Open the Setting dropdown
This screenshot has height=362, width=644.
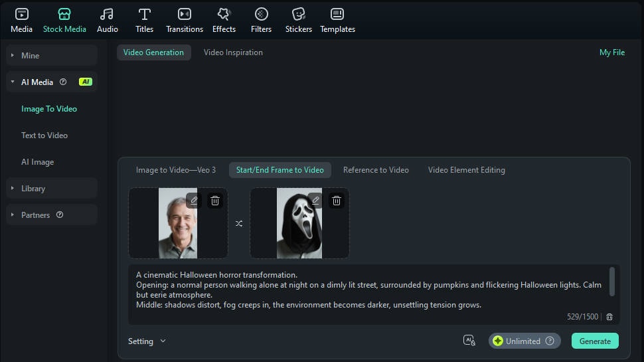tap(147, 341)
